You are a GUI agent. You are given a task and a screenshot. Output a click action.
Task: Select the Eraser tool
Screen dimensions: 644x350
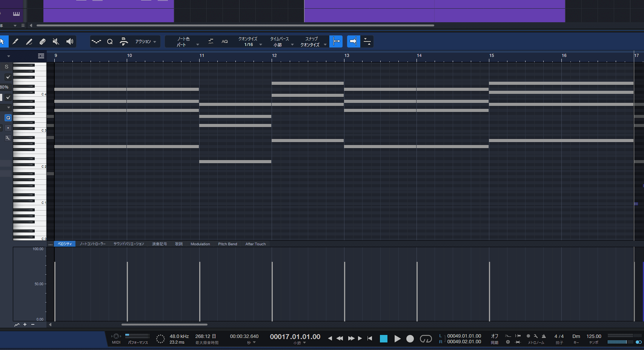(43, 41)
